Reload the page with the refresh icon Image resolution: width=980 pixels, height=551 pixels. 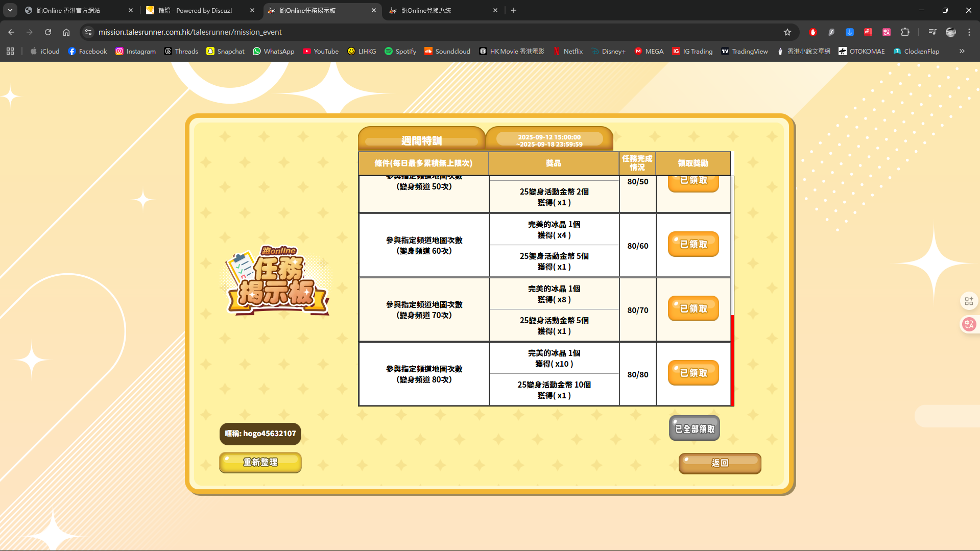(x=48, y=32)
